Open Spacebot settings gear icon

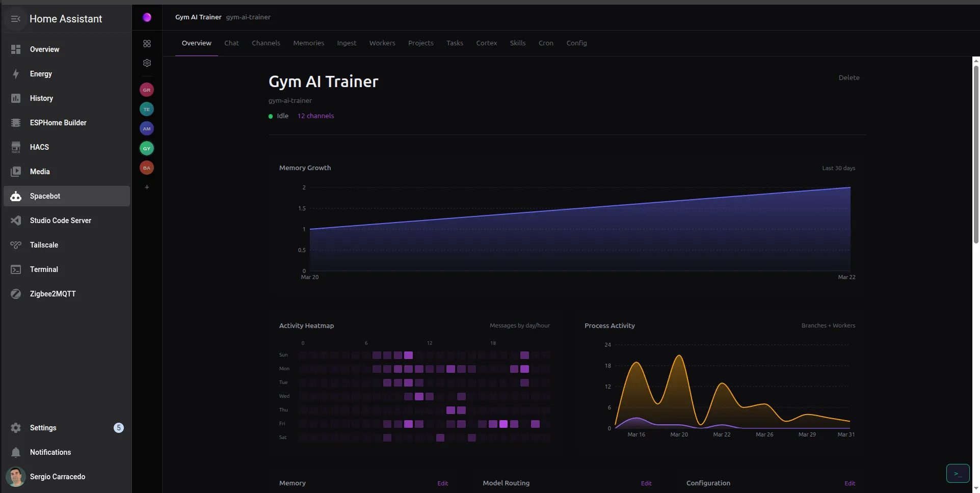tap(147, 63)
